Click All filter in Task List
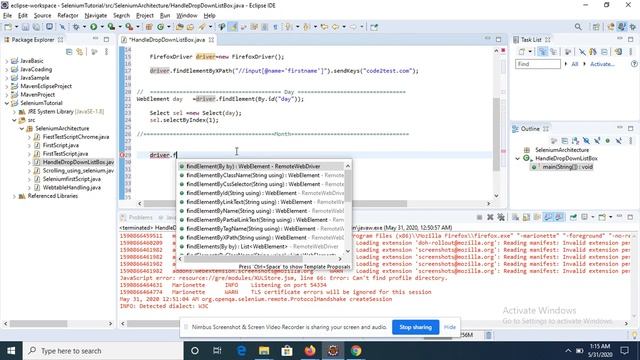 575,64
